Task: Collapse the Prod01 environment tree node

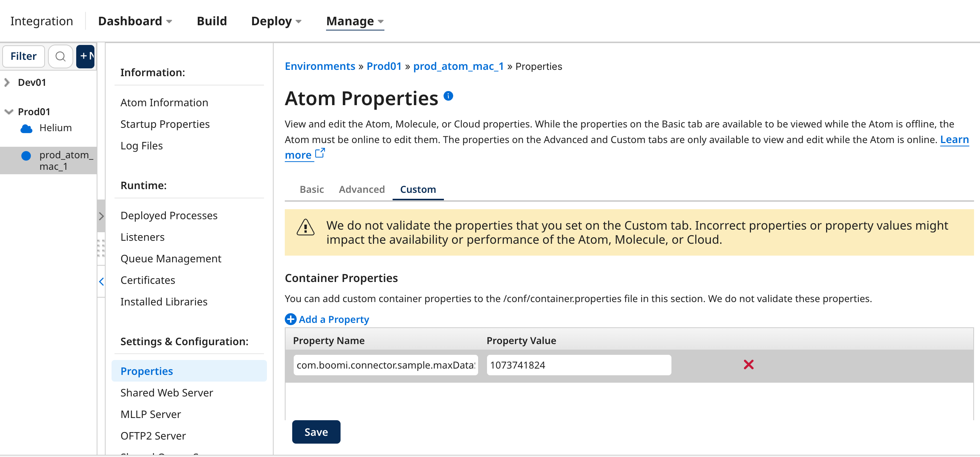Action: (9, 111)
